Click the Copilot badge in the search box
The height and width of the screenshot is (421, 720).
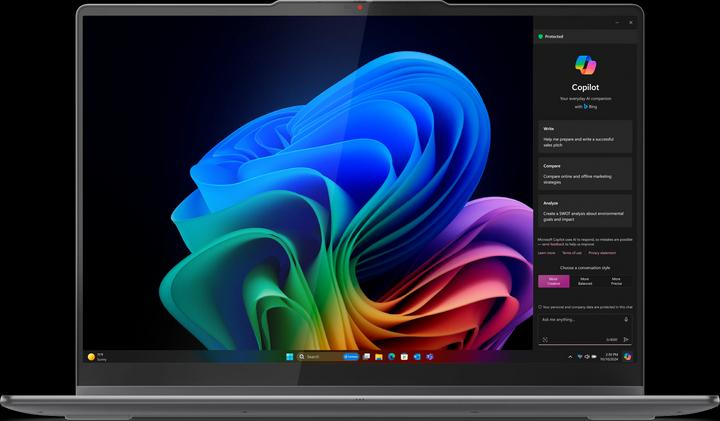click(351, 357)
